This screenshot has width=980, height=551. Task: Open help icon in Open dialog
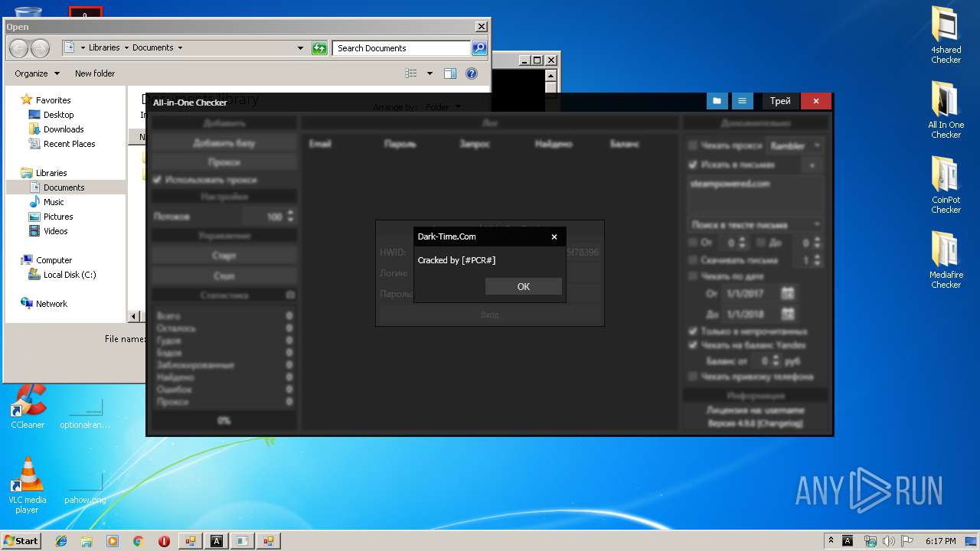coord(472,73)
